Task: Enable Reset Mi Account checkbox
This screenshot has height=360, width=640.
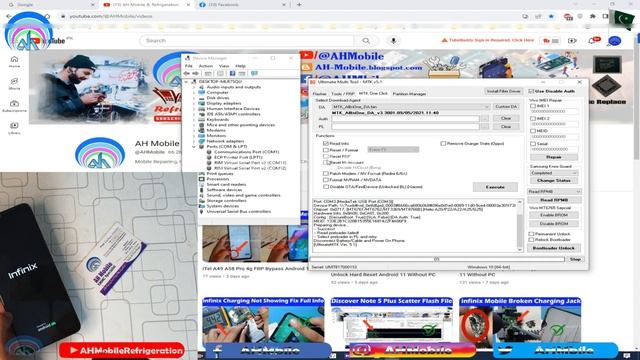Action: 326,162
